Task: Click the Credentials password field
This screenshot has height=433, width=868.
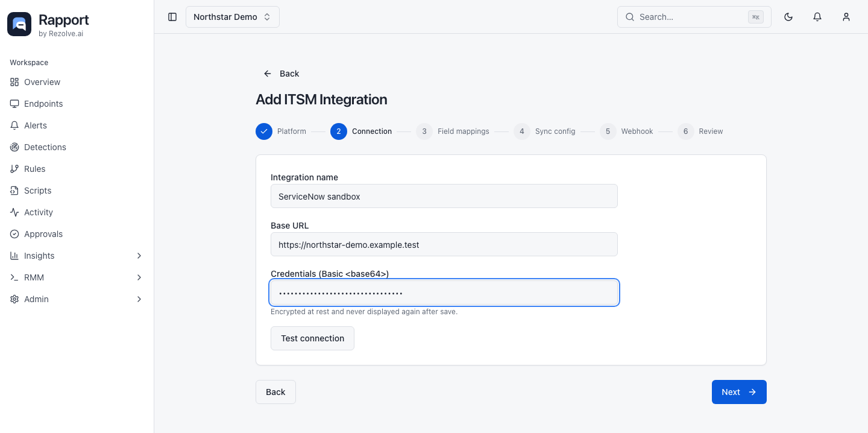Action: pyautogui.click(x=444, y=292)
